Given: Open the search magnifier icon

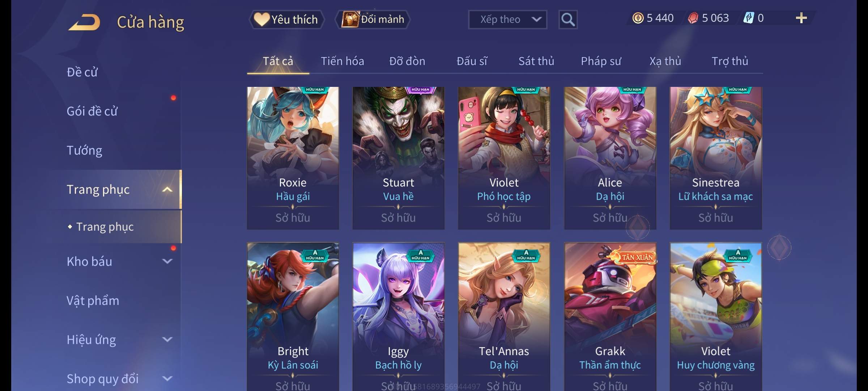Looking at the screenshot, I should [568, 20].
